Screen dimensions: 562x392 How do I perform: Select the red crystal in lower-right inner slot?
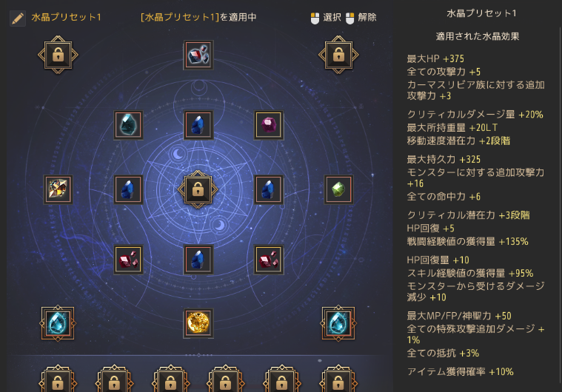[269, 260]
